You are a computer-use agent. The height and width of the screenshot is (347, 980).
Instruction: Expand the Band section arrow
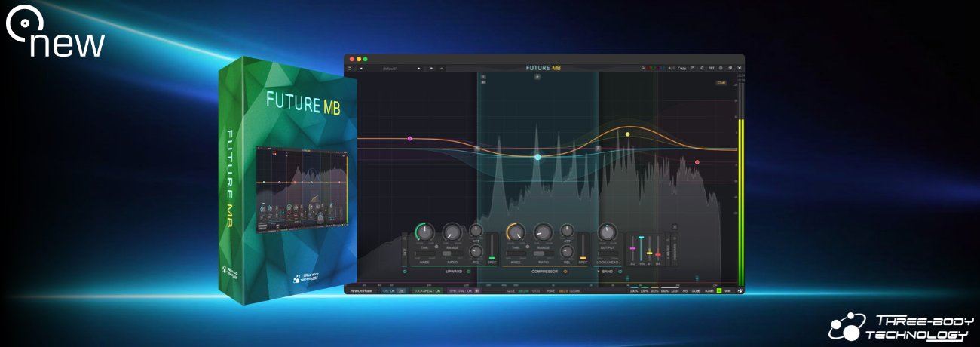(x=599, y=271)
